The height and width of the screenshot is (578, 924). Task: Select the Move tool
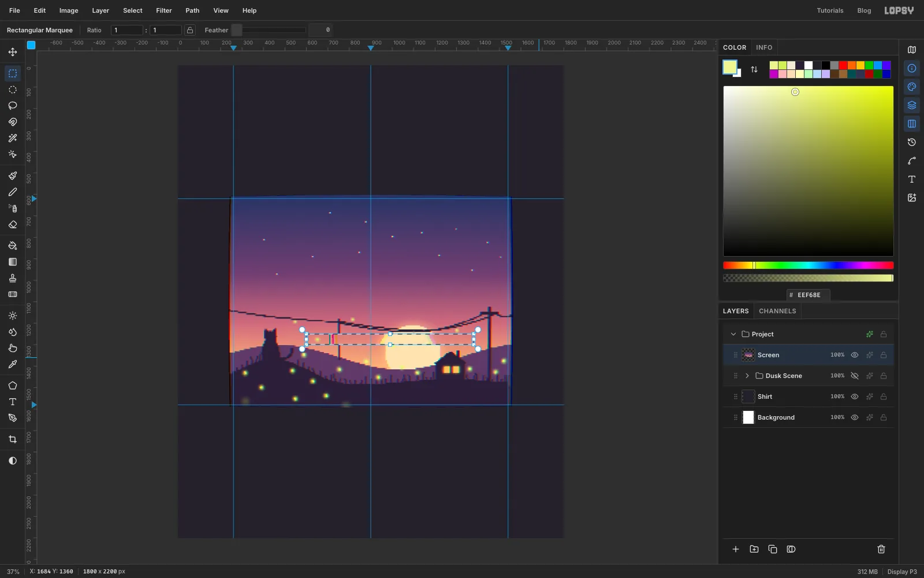click(13, 52)
